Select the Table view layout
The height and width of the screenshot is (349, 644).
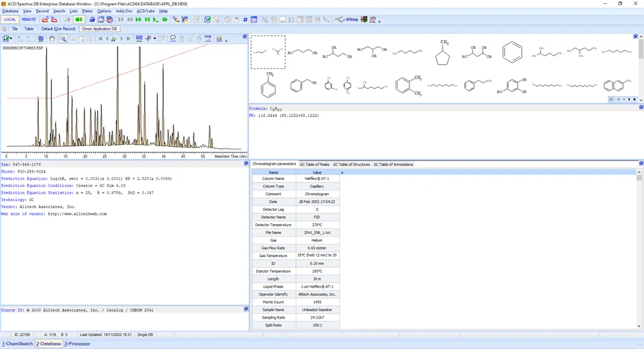(29, 29)
